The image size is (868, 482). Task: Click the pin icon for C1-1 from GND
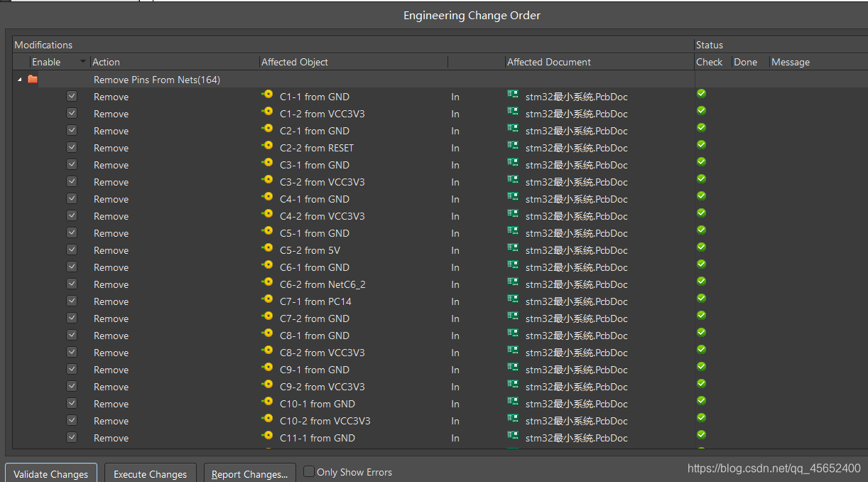pos(267,96)
